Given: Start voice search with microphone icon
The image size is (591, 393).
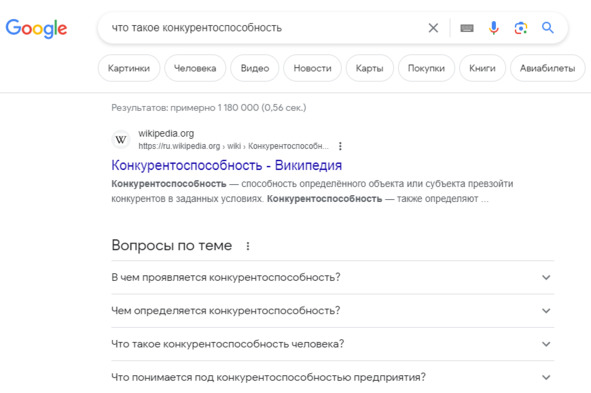Looking at the screenshot, I should point(493,28).
